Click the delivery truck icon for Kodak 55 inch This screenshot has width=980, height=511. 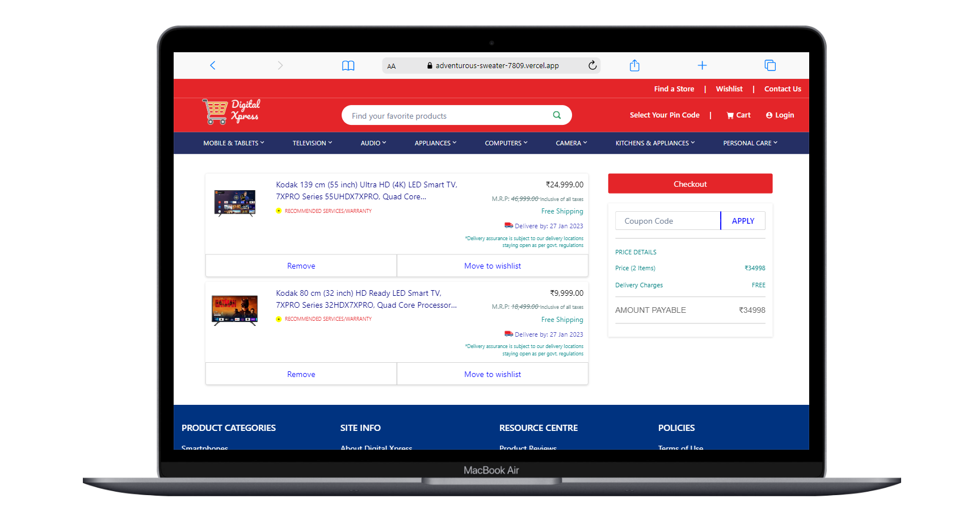coord(508,225)
